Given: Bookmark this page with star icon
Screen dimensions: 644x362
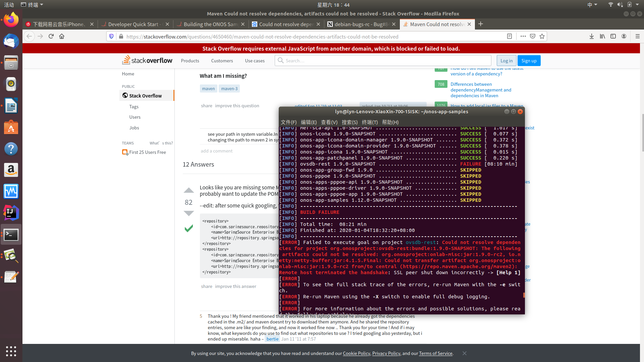Looking at the screenshot, I should (542, 36).
